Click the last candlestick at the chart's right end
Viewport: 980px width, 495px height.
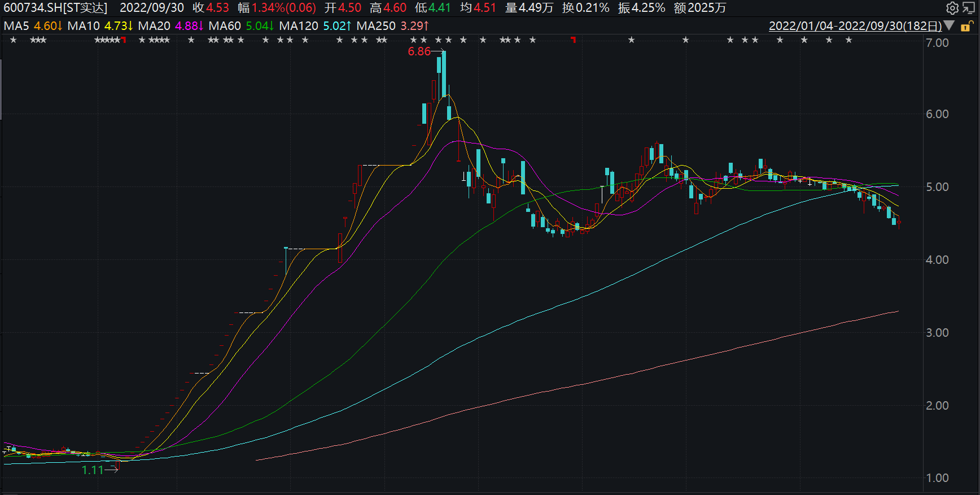(x=899, y=223)
